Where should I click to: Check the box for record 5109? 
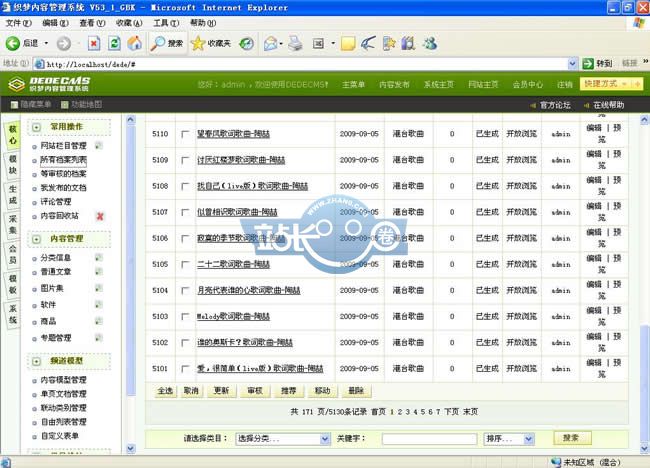[185, 160]
